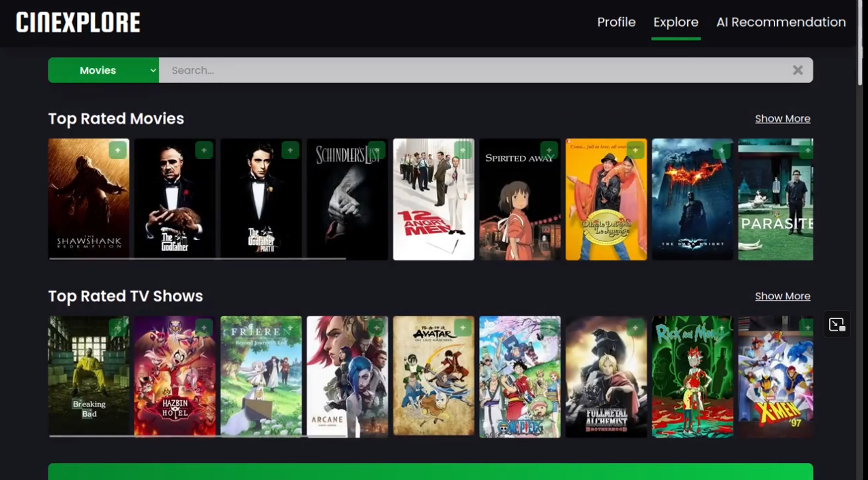Click plus icon on Avatar Last Airbender poster
868x480 pixels.
[463, 328]
